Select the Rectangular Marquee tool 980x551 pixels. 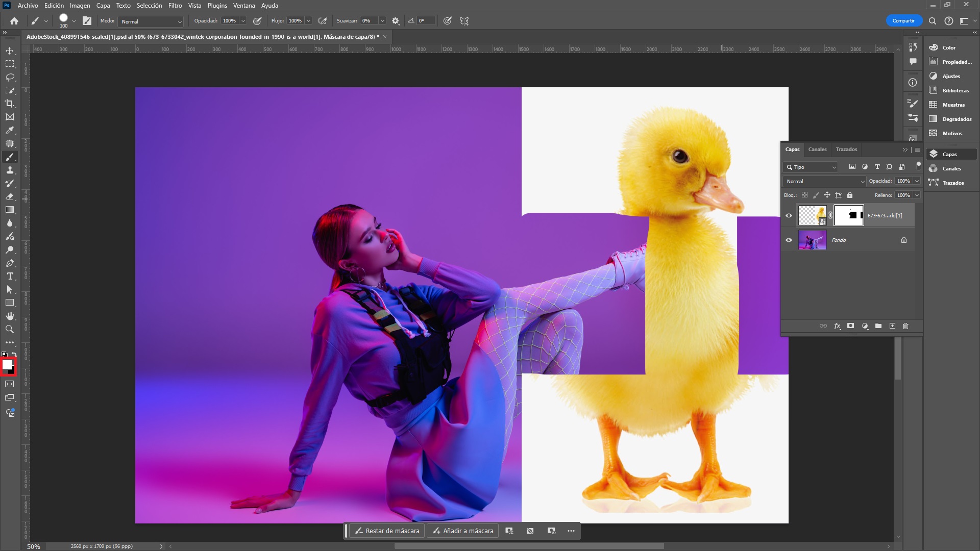pos(10,64)
